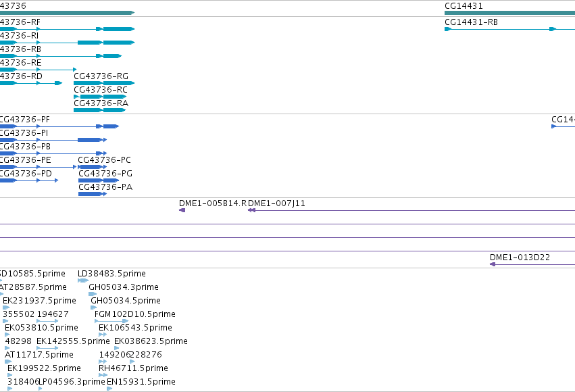Screen dimensions: 575x392
Task: Click EST label AT11717.5prime
Action: tap(39, 355)
